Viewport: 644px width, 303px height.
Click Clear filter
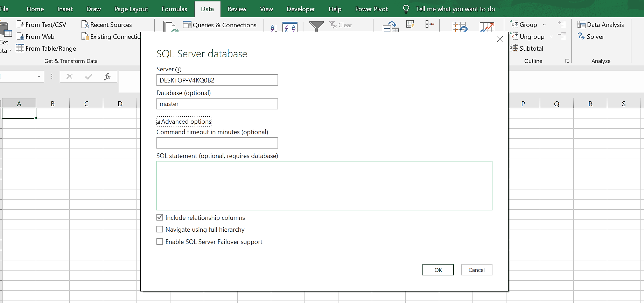341,25
